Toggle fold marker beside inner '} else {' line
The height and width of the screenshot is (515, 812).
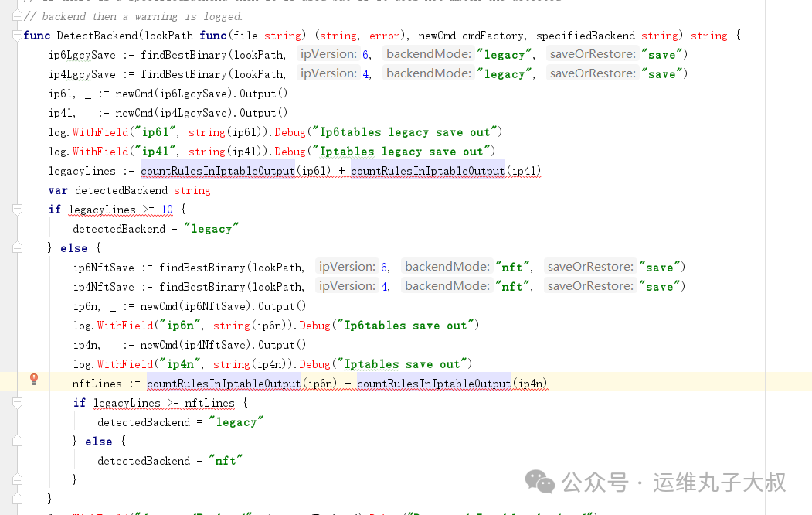17,441
